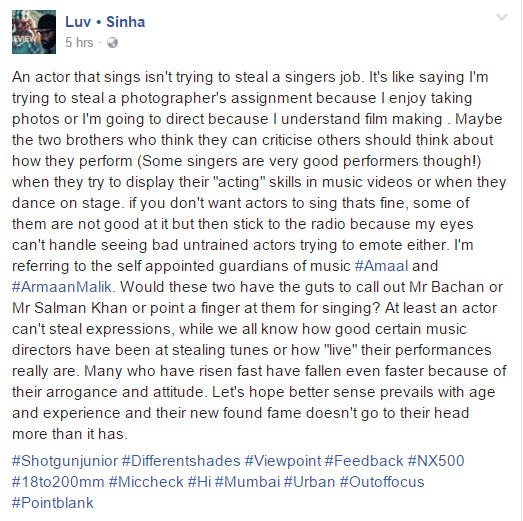Click the post body text paragraph
The image size is (523, 521).
coord(259,255)
